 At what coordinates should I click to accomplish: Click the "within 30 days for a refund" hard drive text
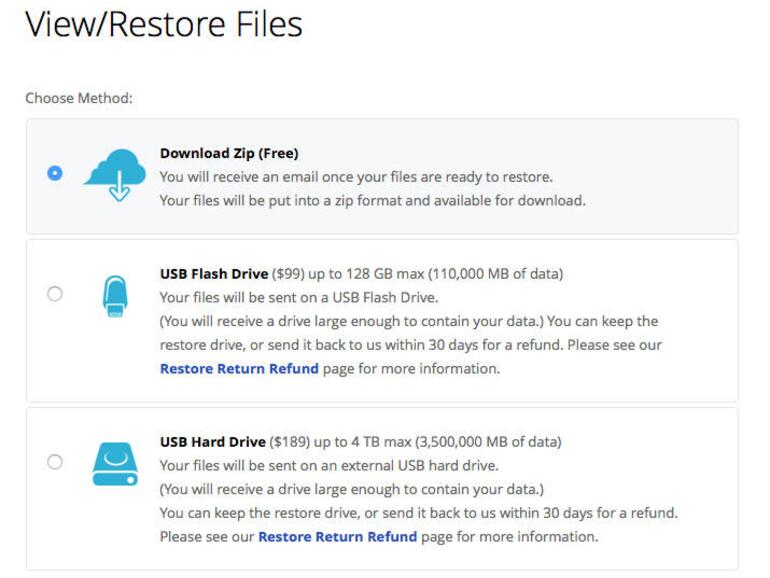pos(580,513)
